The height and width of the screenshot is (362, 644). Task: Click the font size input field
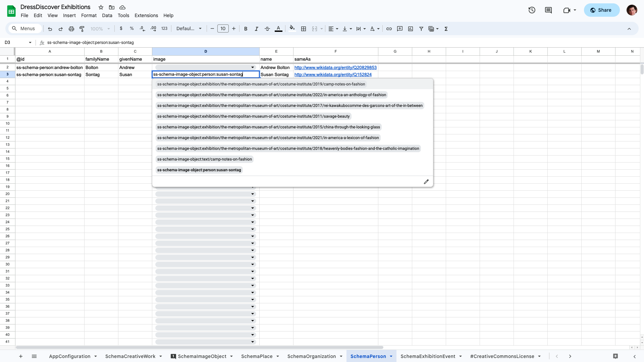[223, 29]
